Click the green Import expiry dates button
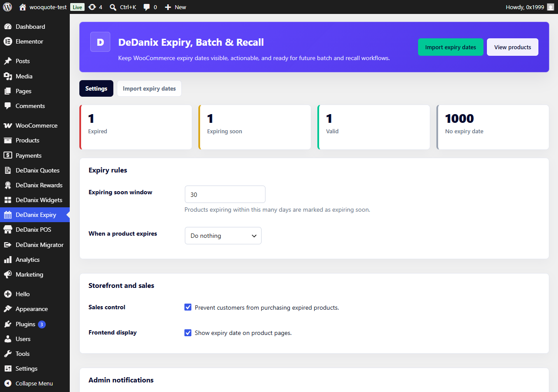 click(x=451, y=47)
